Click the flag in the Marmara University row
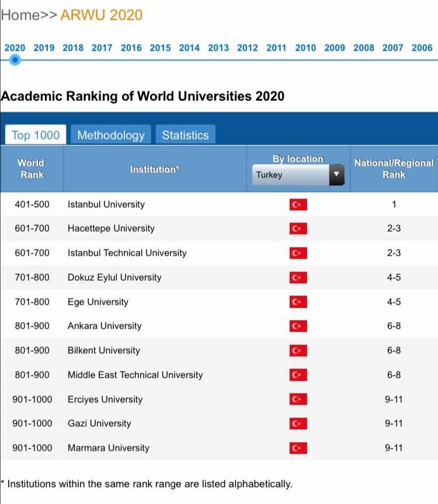This screenshot has width=438, height=504. [x=298, y=448]
